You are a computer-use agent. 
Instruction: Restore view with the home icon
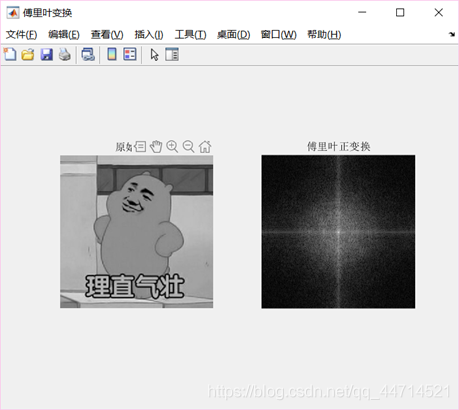click(205, 146)
